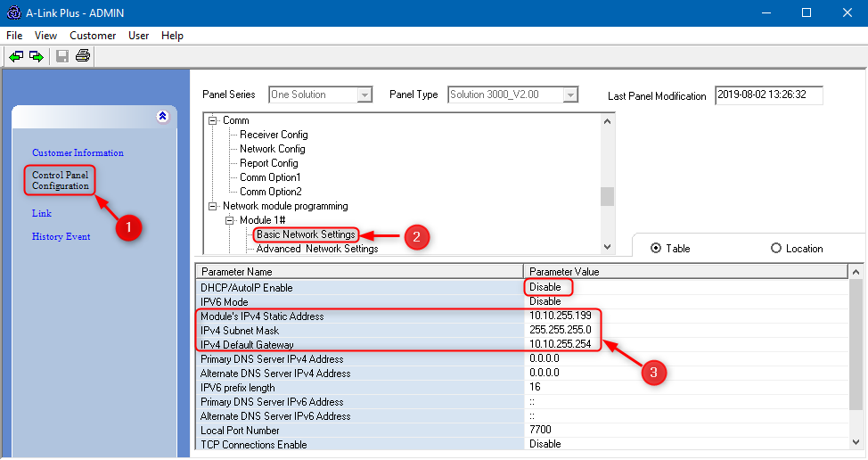Screen dimensions: 868x460
Task: Click default gateway value 10.10.255.254
Action: tap(561, 344)
